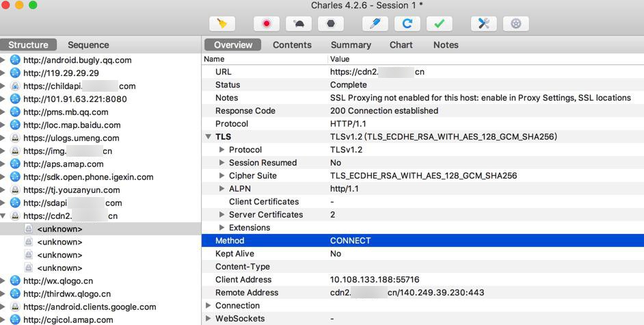Click the blue pen Compose icon
Viewport: 644px width, 325px height.
(x=375, y=23)
